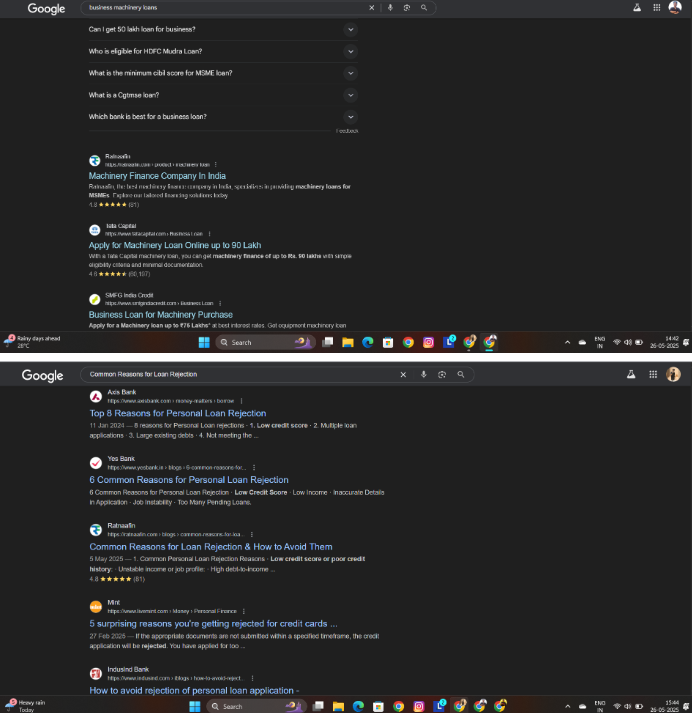
Task: Open clock showing 14:42
Action: coord(664,342)
